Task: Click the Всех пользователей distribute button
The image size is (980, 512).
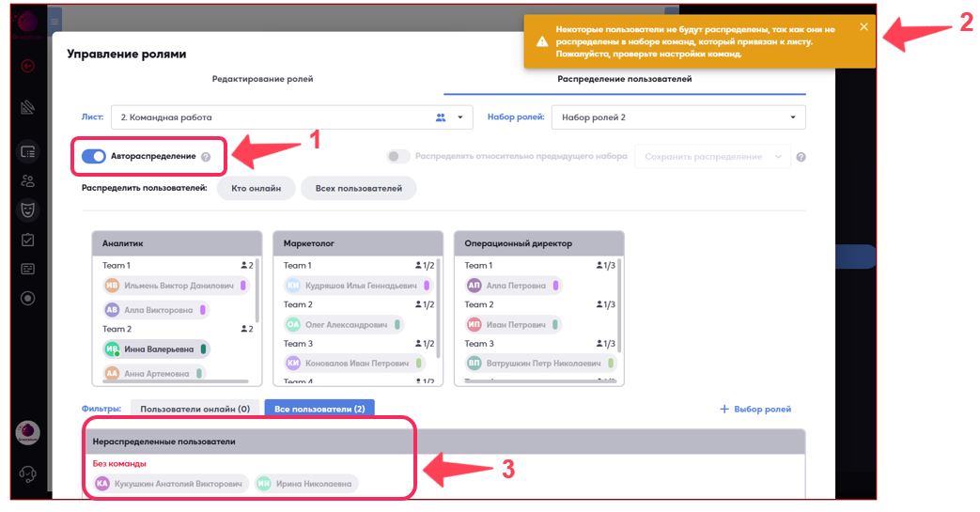Action: click(358, 189)
